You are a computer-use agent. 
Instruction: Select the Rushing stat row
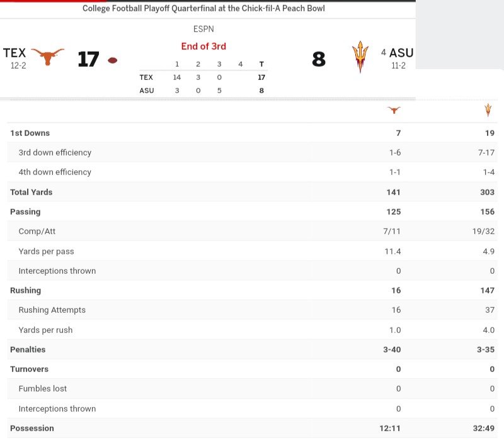pos(252,290)
